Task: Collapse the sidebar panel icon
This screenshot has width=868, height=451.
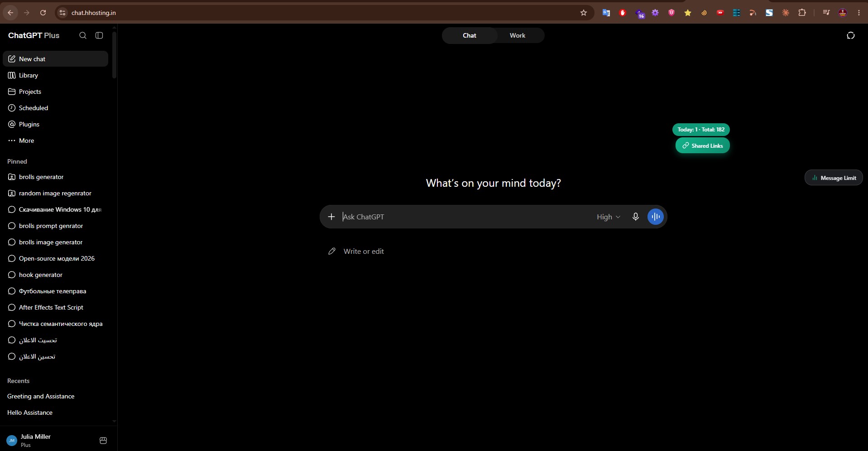Action: [x=99, y=35]
